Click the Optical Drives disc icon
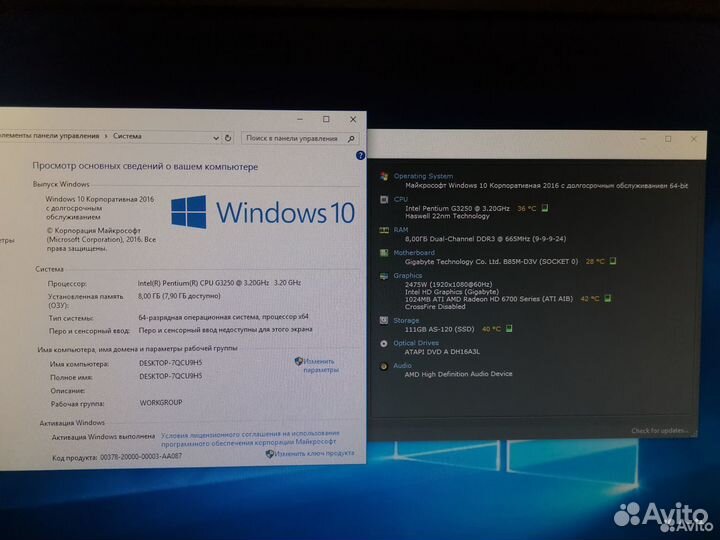 point(384,343)
